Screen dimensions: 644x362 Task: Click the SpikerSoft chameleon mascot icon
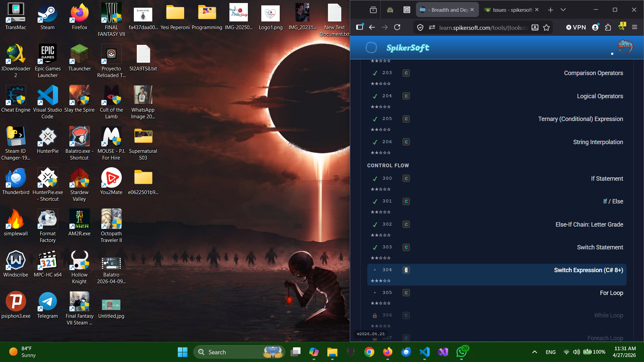click(x=625, y=47)
